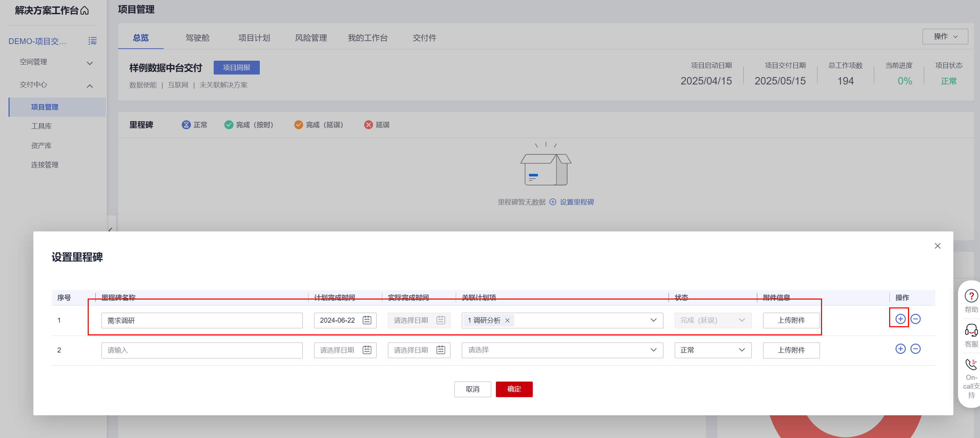Click the DEMO-项目交... project name

[37, 41]
